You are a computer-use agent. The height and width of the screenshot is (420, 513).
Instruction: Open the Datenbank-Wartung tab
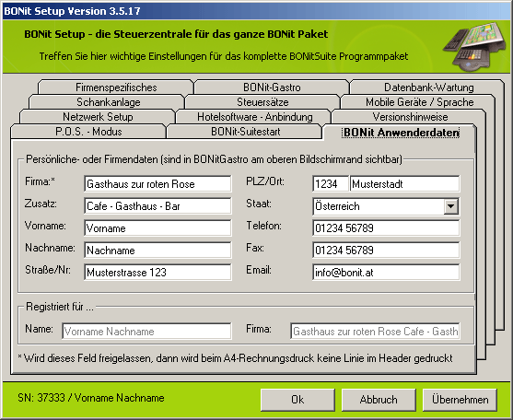[428, 87]
